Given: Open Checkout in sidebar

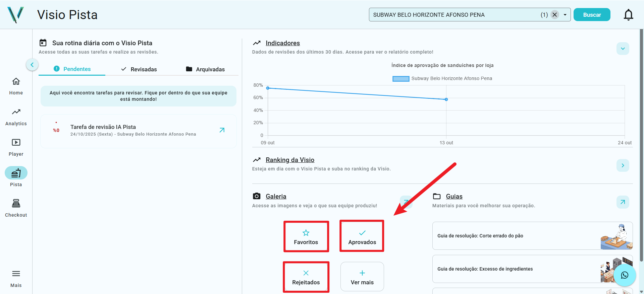Looking at the screenshot, I should coord(16,208).
